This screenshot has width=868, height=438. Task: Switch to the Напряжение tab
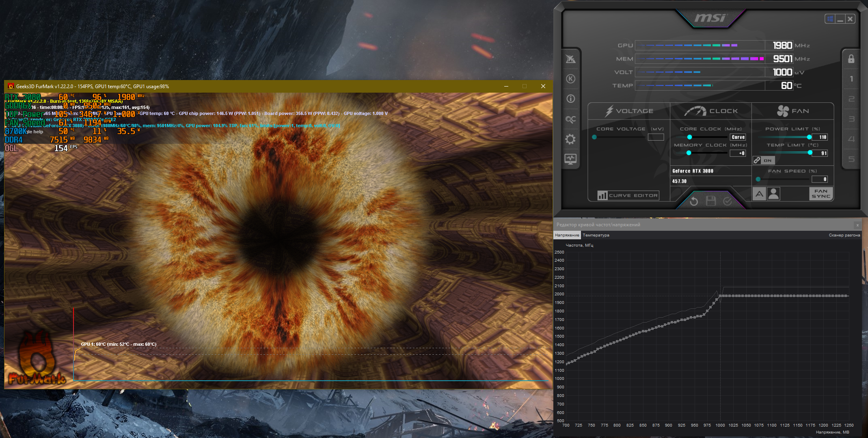click(567, 235)
